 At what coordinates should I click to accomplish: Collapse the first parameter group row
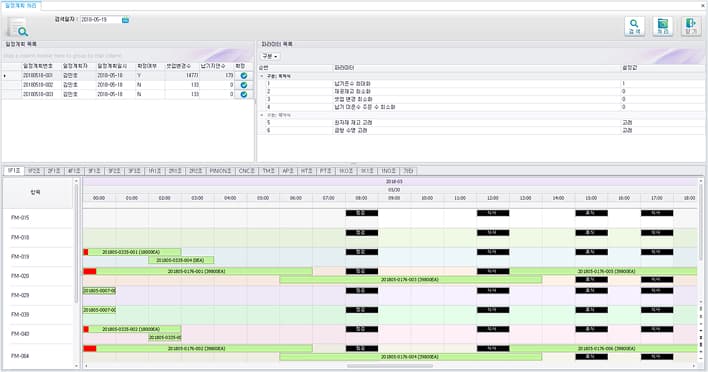point(262,76)
